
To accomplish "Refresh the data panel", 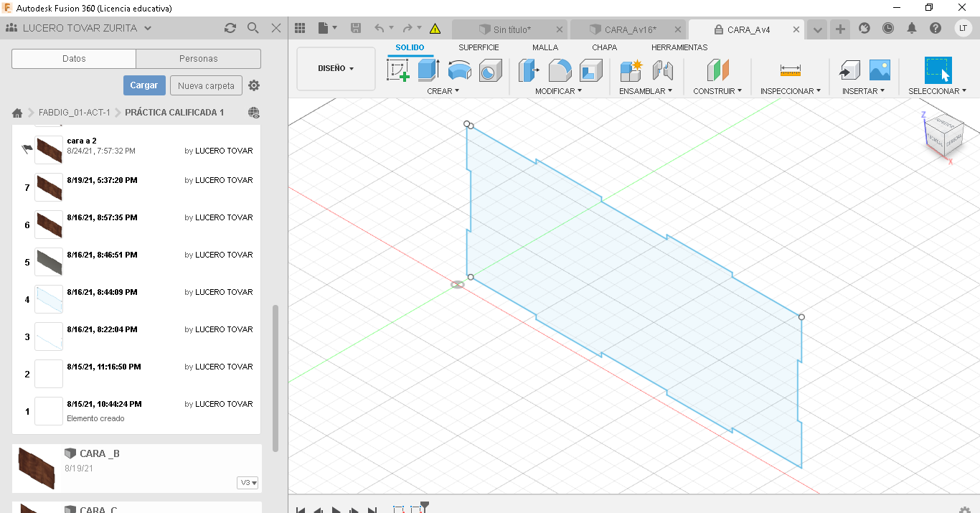I will click(x=230, y=28).
